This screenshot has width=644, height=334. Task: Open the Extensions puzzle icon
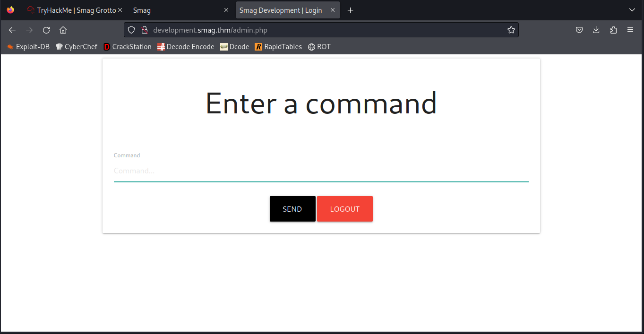point(613,30)
